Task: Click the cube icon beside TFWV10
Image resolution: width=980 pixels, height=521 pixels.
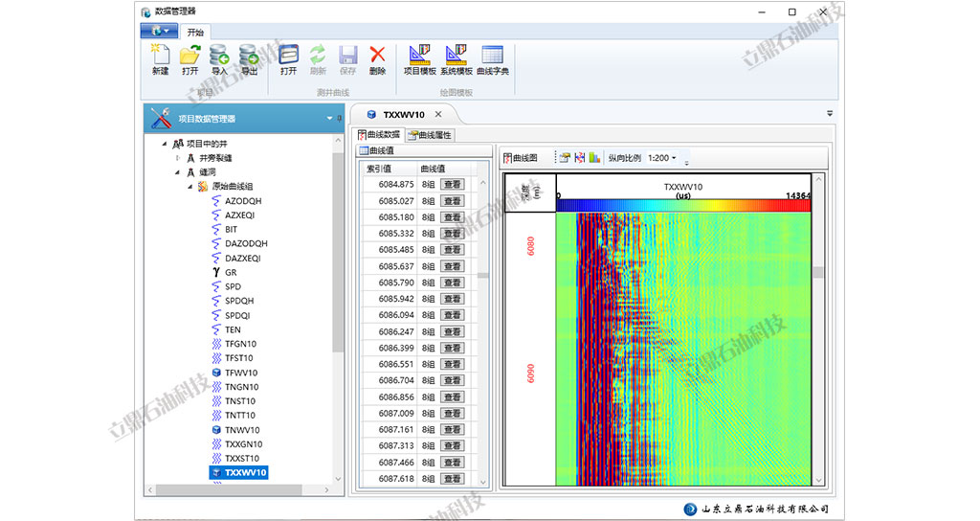Action: pyautogui.click(x=216, y=373)
